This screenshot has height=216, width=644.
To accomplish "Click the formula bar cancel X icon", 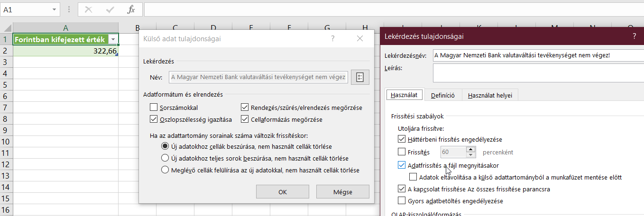I will click(x=89, y=9).
